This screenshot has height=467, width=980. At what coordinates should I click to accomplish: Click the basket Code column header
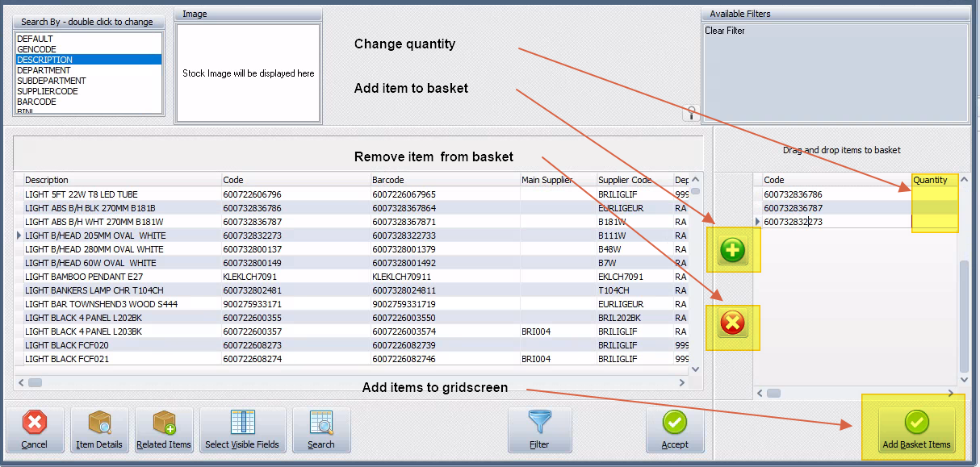(x=836, y=180)
